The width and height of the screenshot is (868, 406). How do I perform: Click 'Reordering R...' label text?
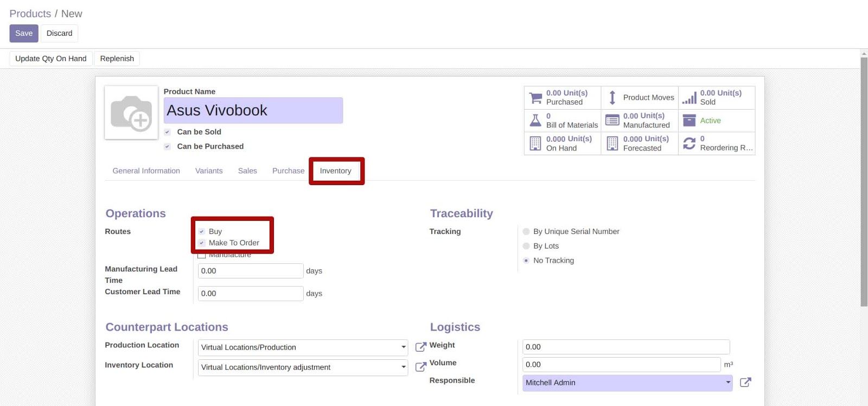pos(726,148)
